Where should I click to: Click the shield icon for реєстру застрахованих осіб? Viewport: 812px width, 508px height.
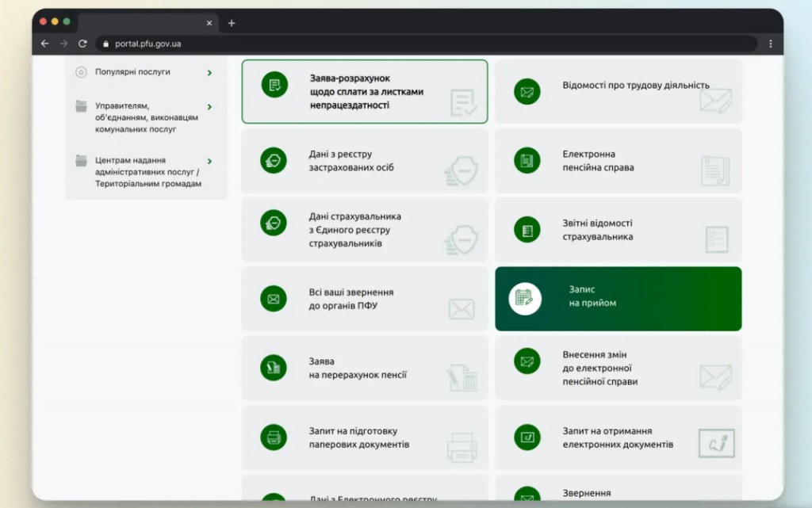point(274,161)
